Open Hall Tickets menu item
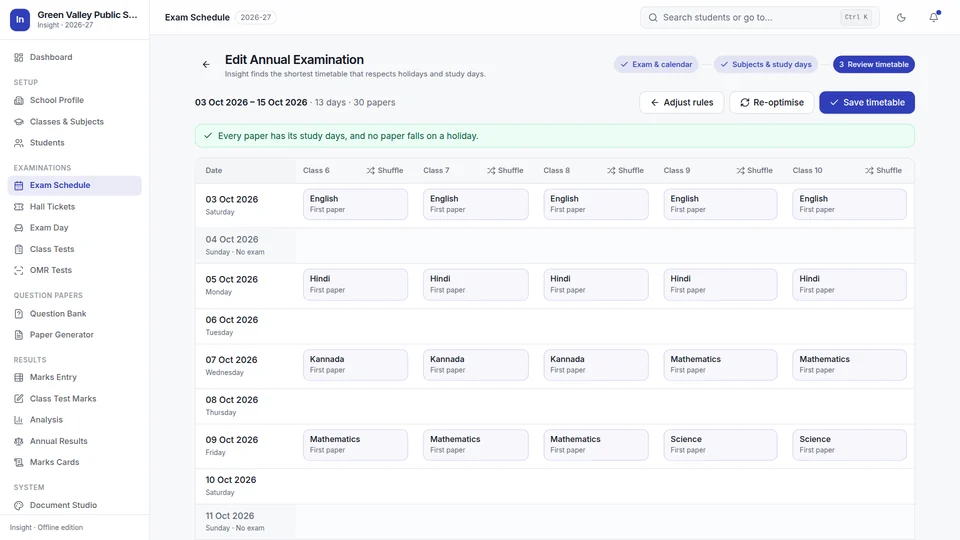Screen dimensions: 960x540 coord(75,207)
